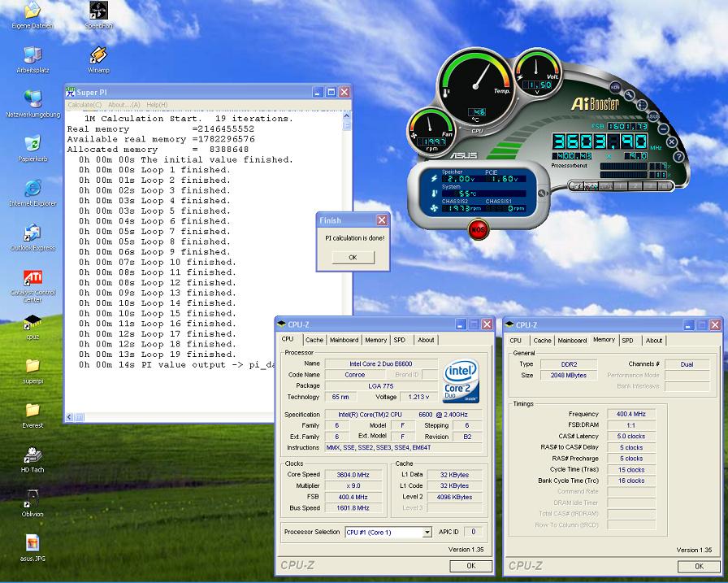728x583 pixels.
Task: Select the asus.JPG desktop file
Action: coord(32,548)
